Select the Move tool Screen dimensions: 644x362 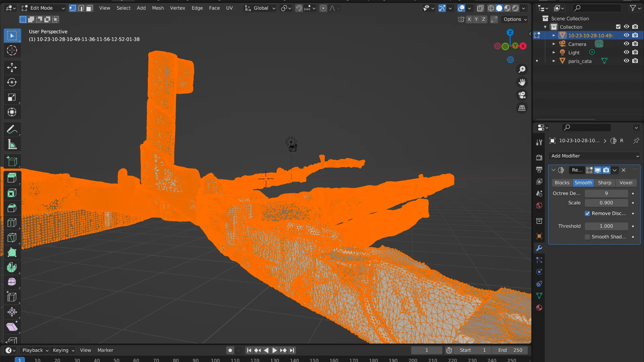(x=12, y=67)
